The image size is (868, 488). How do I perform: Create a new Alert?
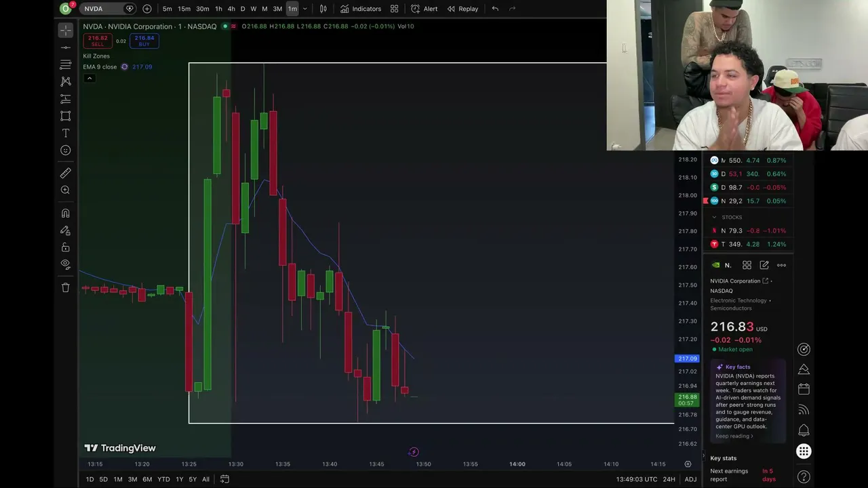[x=424, y=9]
